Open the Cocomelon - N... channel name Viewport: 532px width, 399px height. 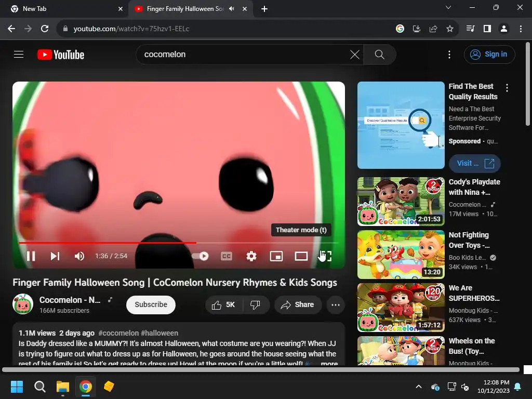tap(70, 300)
